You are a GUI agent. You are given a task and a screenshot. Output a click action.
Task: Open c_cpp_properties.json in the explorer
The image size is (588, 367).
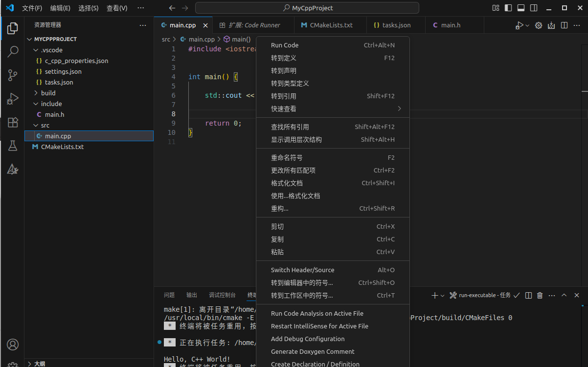tap(76, 61)
